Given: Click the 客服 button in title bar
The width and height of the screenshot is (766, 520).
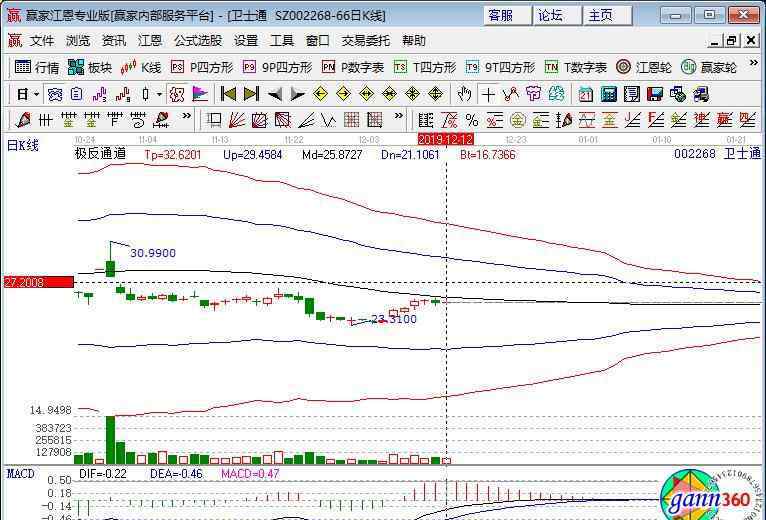Looking at the screenshot, I should 508,15.
